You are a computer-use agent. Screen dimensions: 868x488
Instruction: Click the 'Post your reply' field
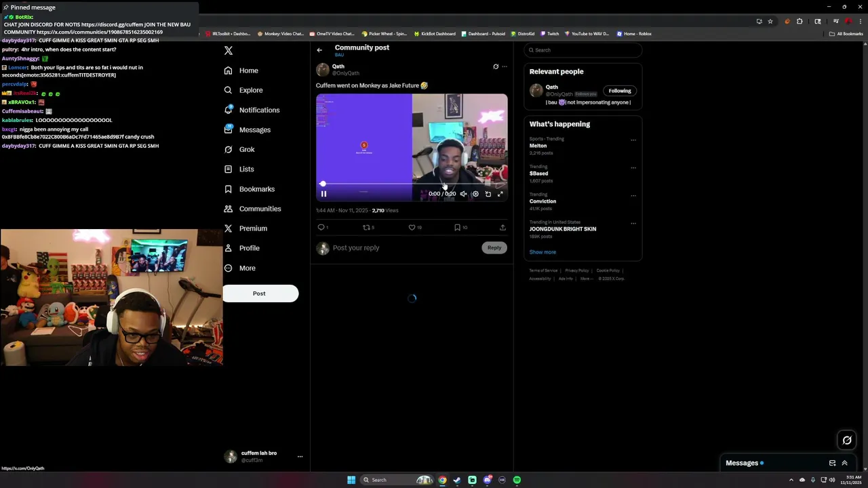405,248
